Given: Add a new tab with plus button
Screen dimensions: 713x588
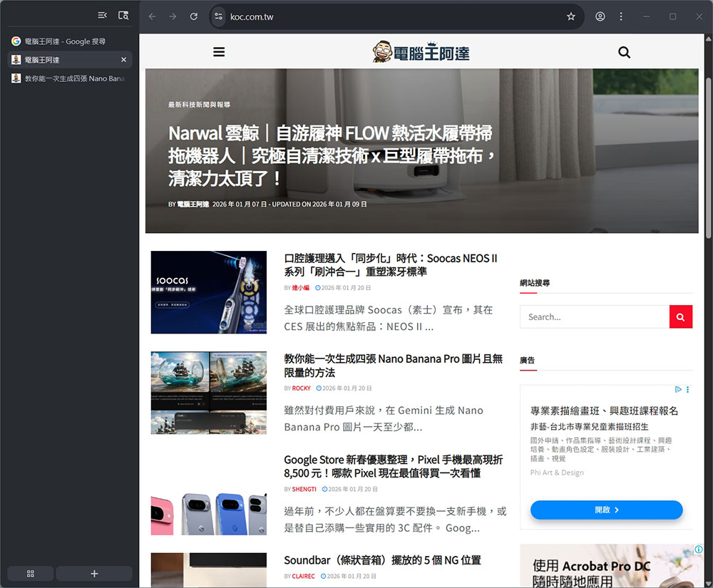Looking at the screenshot, I should (94, 574).
